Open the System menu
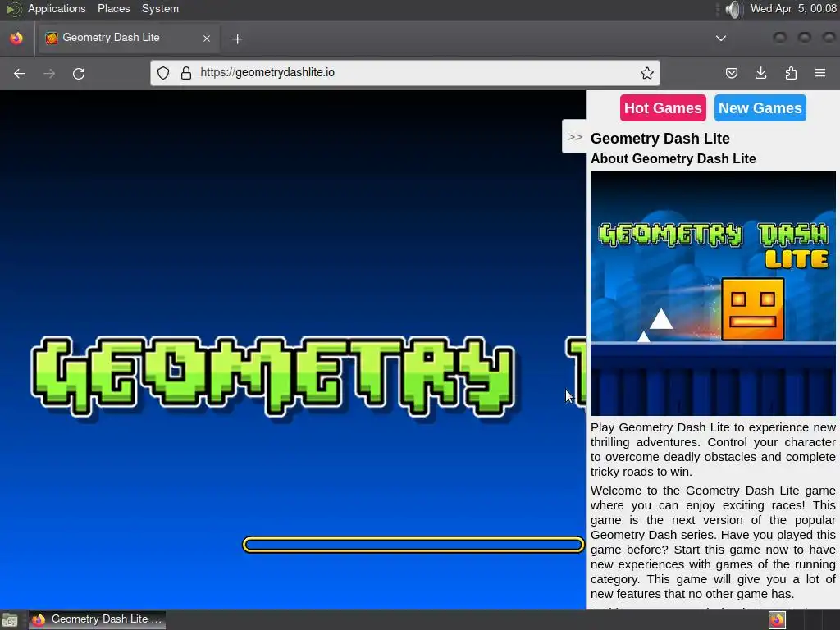The height and width of the screenshot is (630, 840). pos(160,8)
